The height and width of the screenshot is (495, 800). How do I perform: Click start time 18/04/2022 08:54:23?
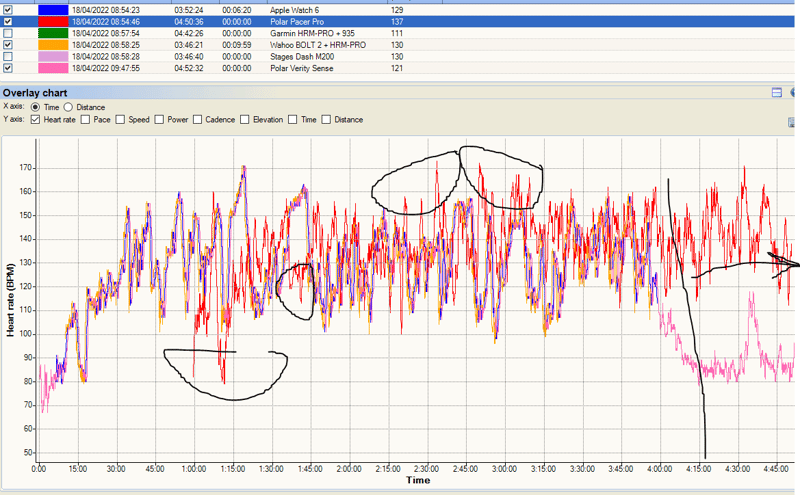click(x=106, y=10)
